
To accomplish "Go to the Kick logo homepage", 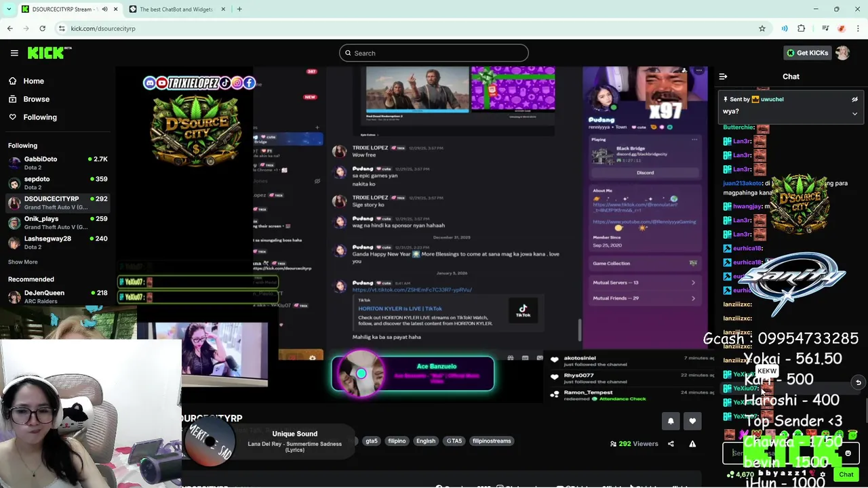I will (x=50, y=53).
